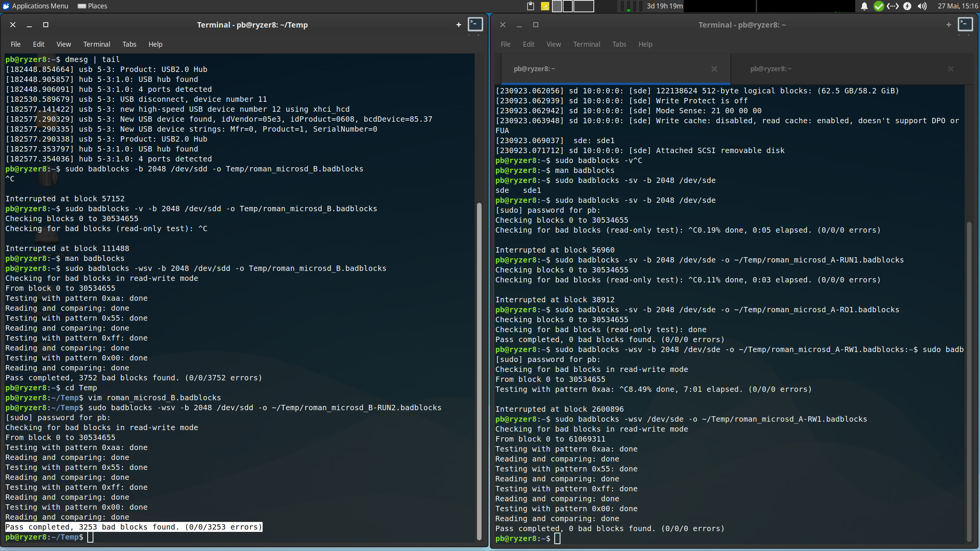Open new tab in right terminal

point(949,25)
